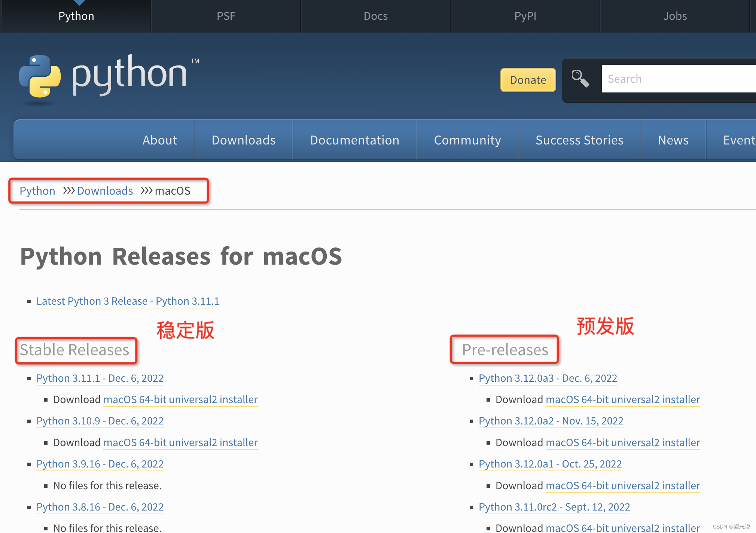Click Downloads in the breadcrumb trail
Viewport: 756px width, 533px height.
105,191
